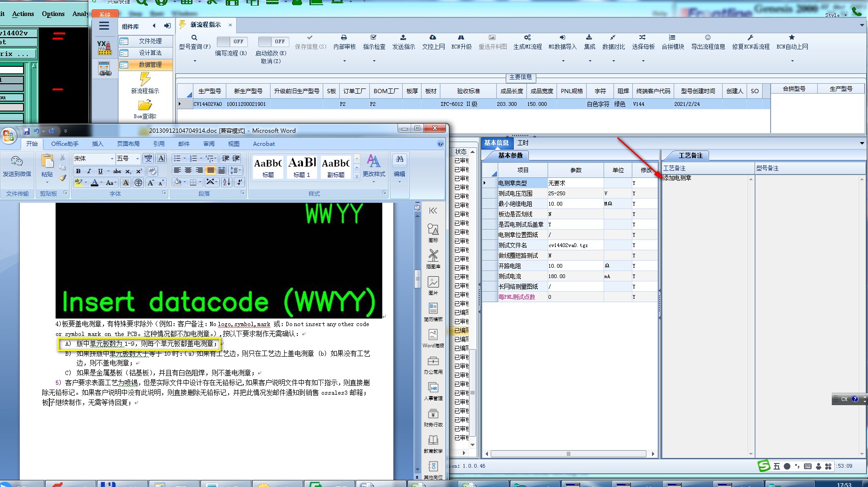Select 数据管理 in 组件库 panel
868x487 pixels.
tap(145, 65)
